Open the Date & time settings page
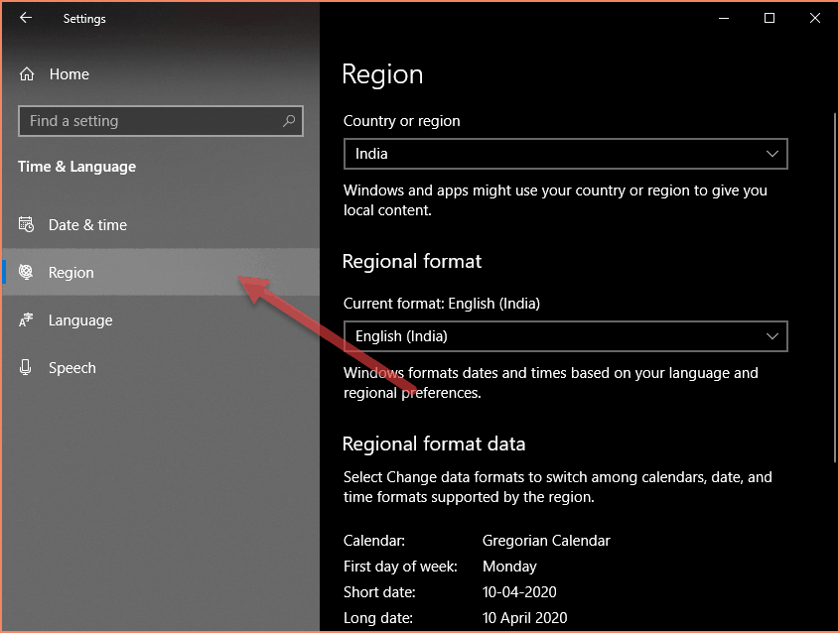Viewport: 840px width, 633px height. click(x=87, y=225)
